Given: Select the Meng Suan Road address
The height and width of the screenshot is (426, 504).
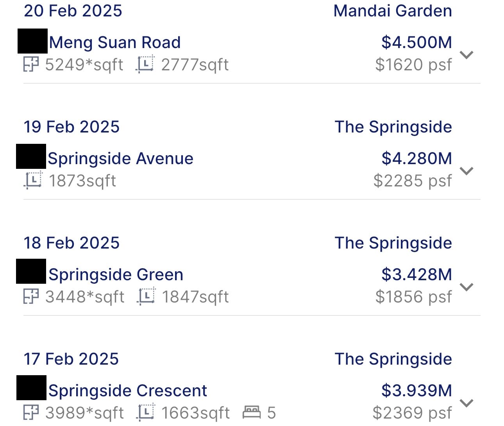Looking at the screenshot, I should point(115,42).
